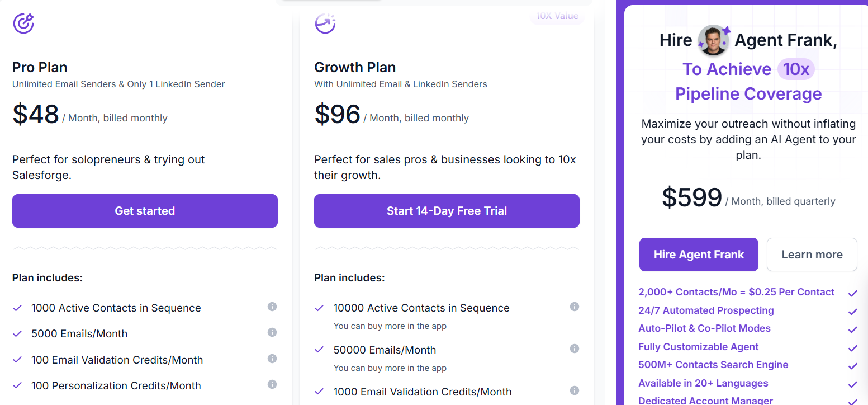Click Agent Frank's avatar photo
The width and height of the screenshot is (868, 405).
714,40
